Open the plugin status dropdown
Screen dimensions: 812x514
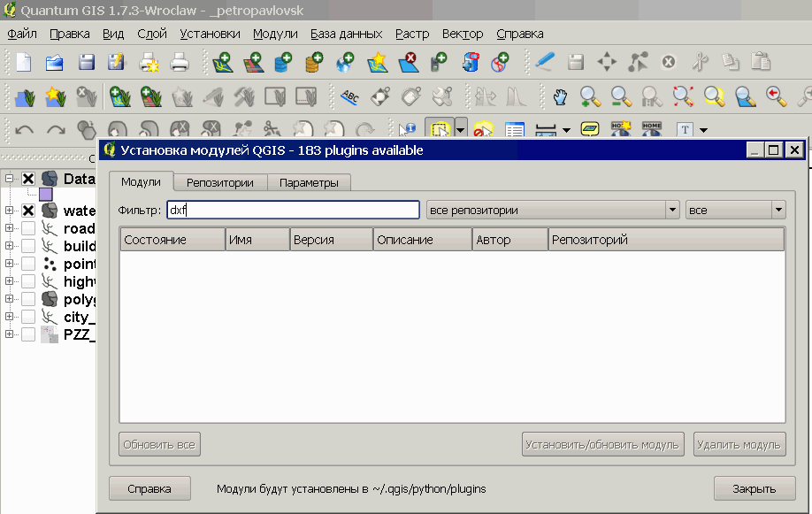pos(735,210)
